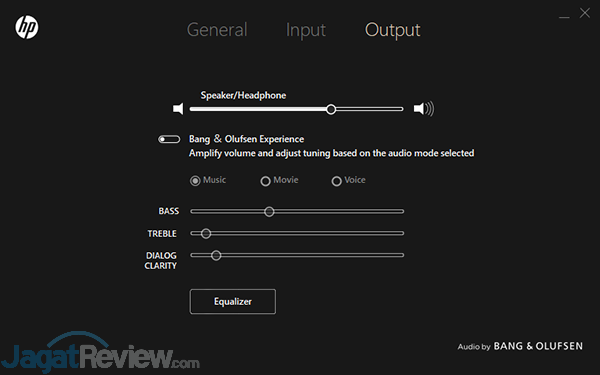Click the Speaker/Headphone label
This screenshot has width=600, height=375.
(x=243, y=95)
